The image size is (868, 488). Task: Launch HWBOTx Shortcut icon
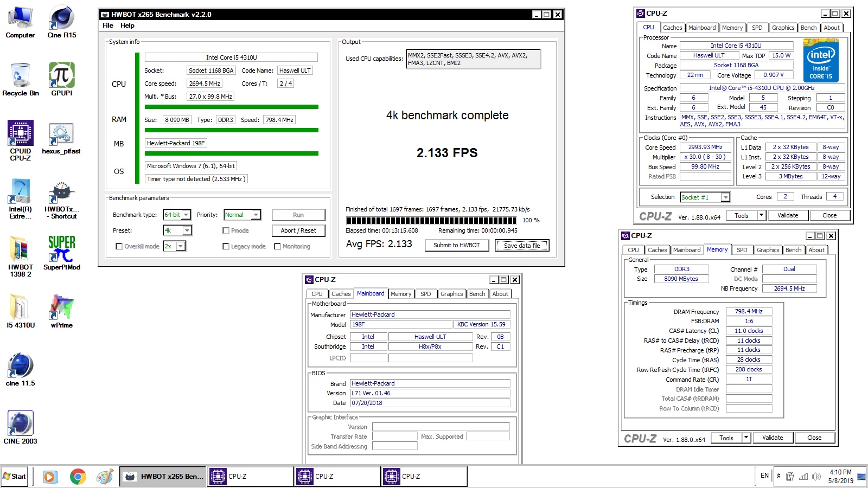62,199
